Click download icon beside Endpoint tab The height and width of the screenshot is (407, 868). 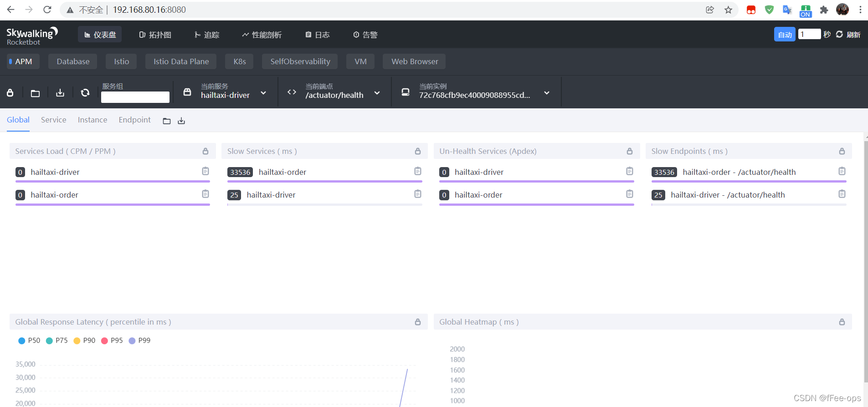(181, 121)
